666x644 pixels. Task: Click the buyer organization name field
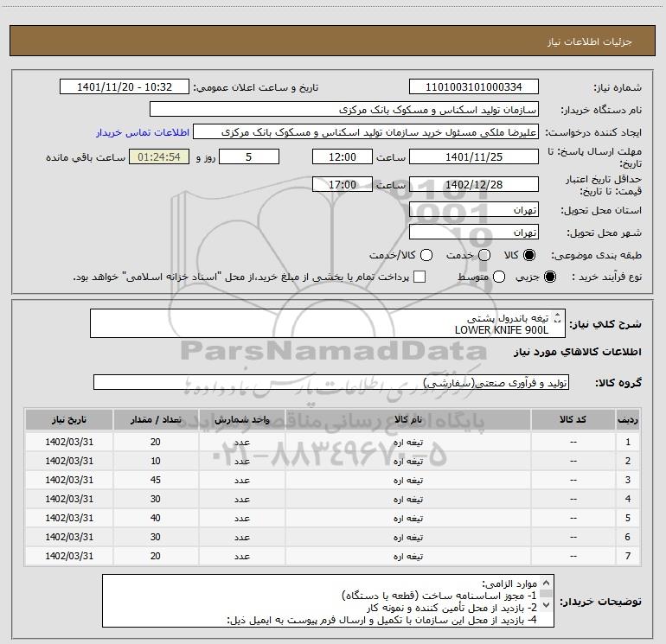(344, 110)
